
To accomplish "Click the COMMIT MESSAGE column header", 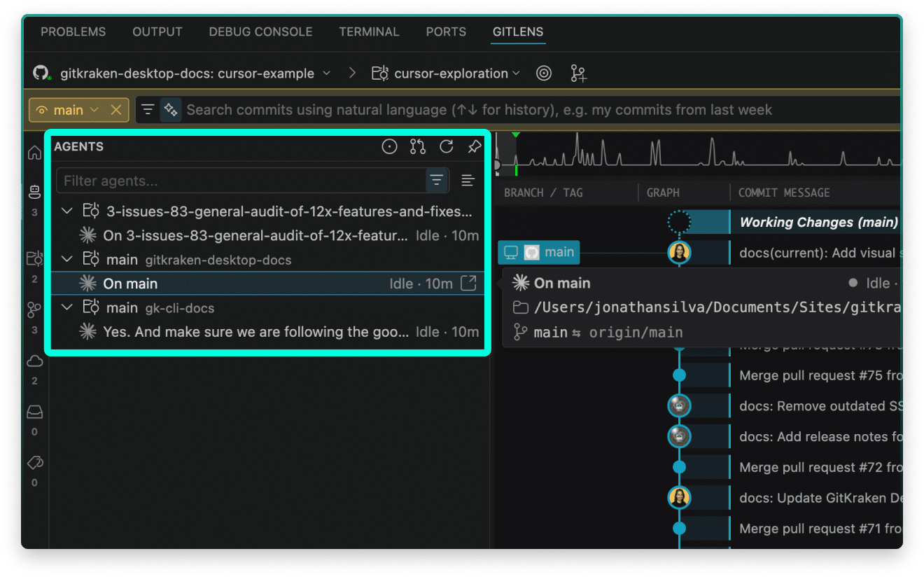I will [784, 193].
